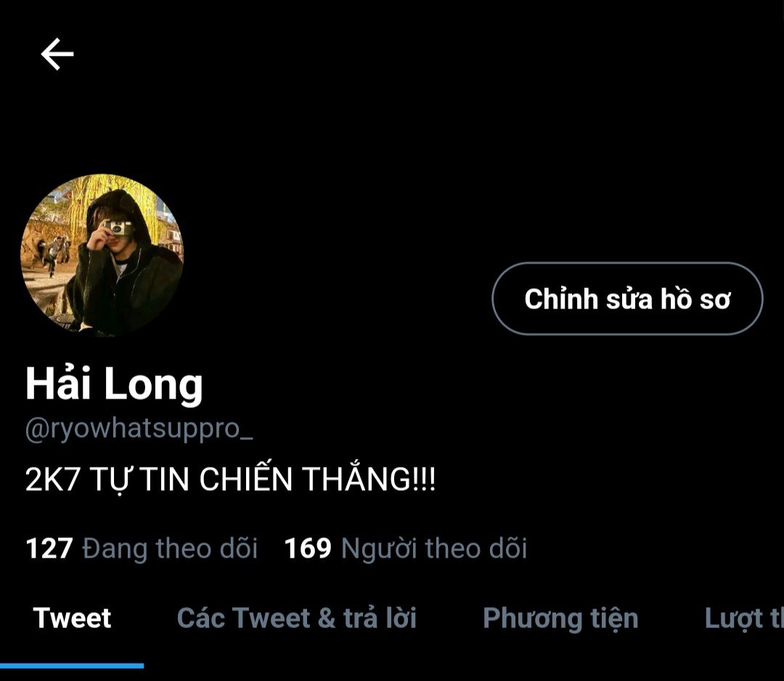Click the camera shown in profile photo
This screenshot has height=681, width=784.
coord(119,227)
